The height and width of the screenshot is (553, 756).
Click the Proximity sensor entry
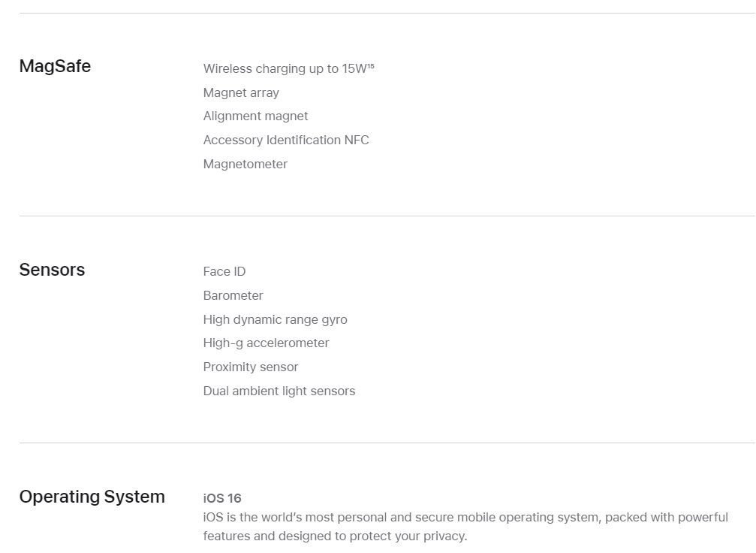tap(251, 367)
